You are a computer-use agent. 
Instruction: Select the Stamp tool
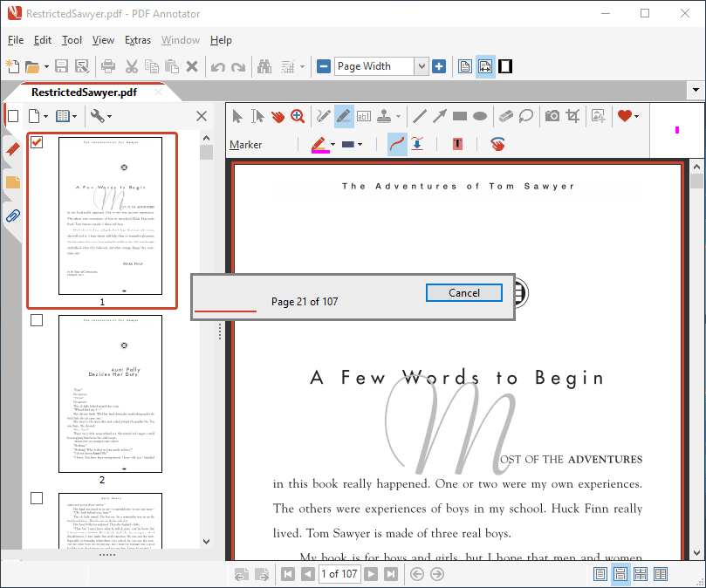384,117
